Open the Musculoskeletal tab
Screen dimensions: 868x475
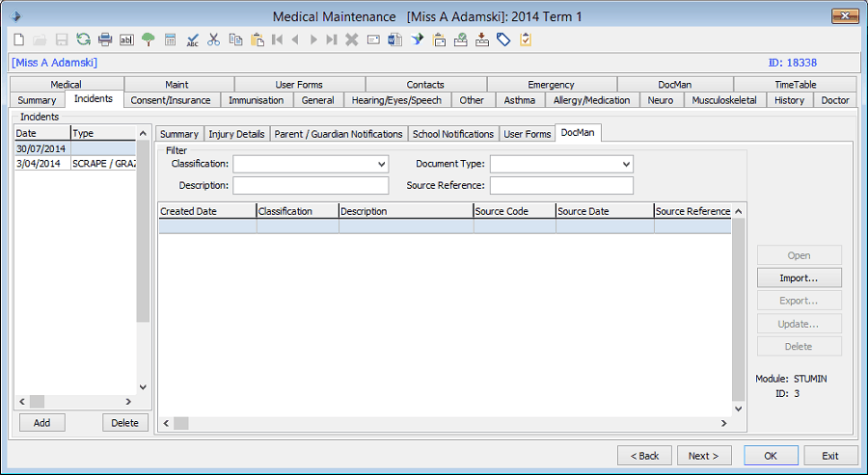[x=724, y=100]
